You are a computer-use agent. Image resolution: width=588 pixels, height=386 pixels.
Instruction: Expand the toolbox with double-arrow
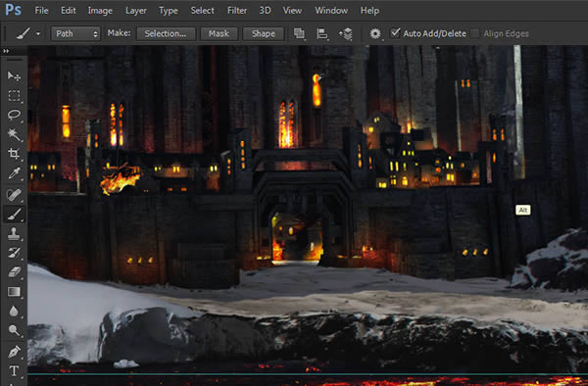(x=6, y=51)
